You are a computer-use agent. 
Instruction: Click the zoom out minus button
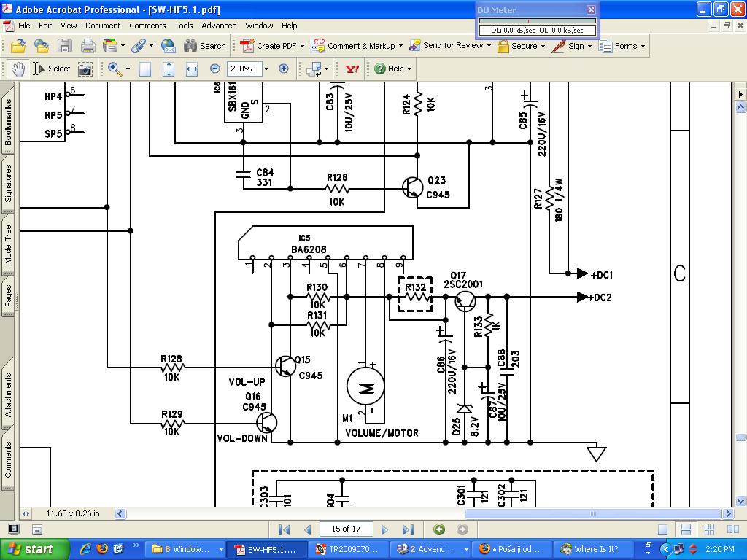(215, 69)
